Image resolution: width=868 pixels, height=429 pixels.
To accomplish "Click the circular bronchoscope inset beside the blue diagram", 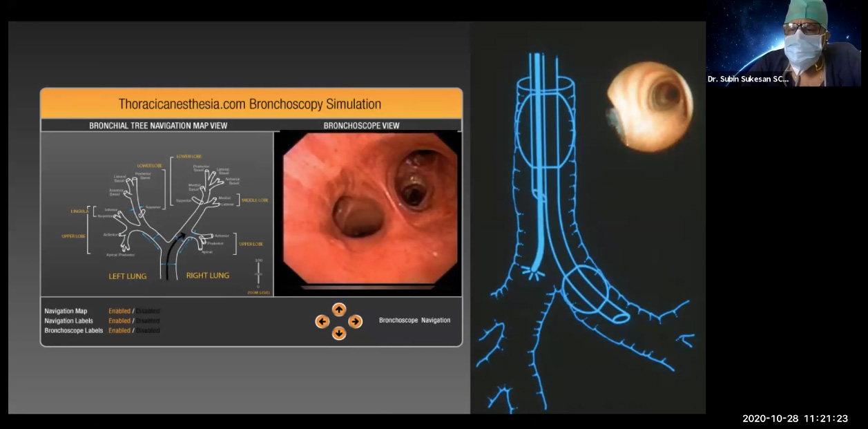I will tap(649, 105).
